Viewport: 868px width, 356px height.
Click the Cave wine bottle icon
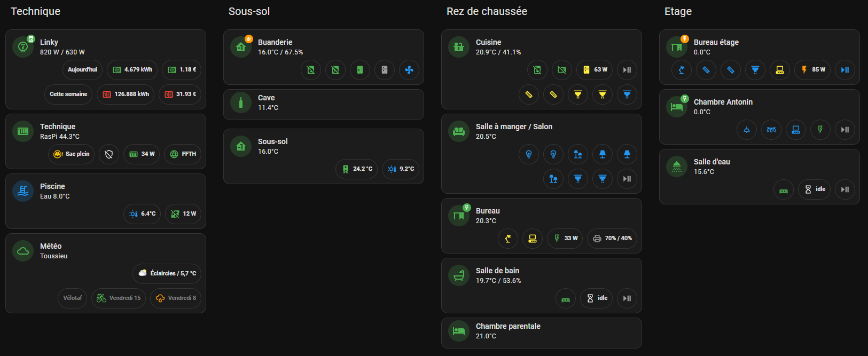[241, 102]
